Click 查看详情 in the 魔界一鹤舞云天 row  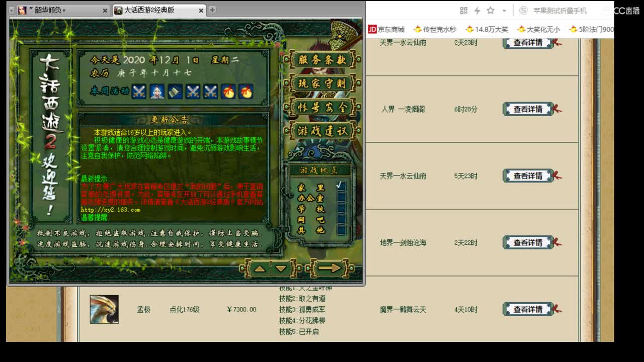[528, 309]
